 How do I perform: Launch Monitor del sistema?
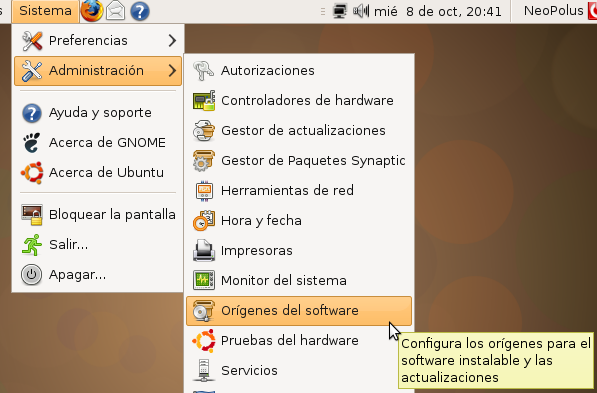tap(299, 281)
